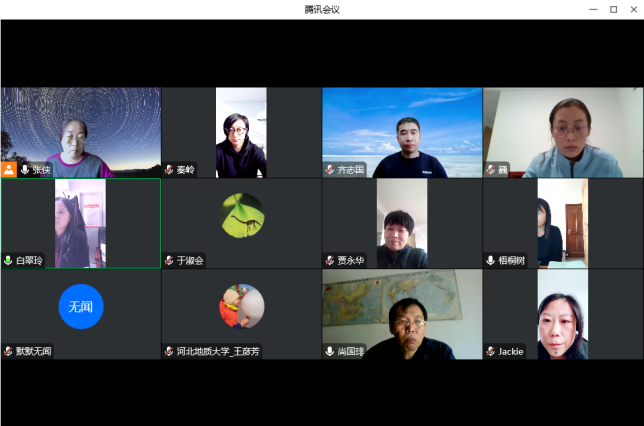Screen dimensions: 644x426
Task: Click the microphone icon beside 尚国琲
Action: click(x=330, y=351)
